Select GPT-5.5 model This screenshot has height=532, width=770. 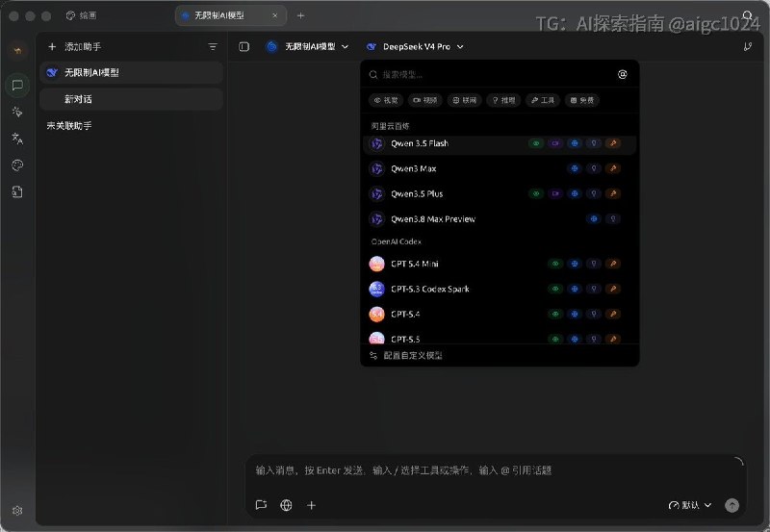tap(500, 338)
